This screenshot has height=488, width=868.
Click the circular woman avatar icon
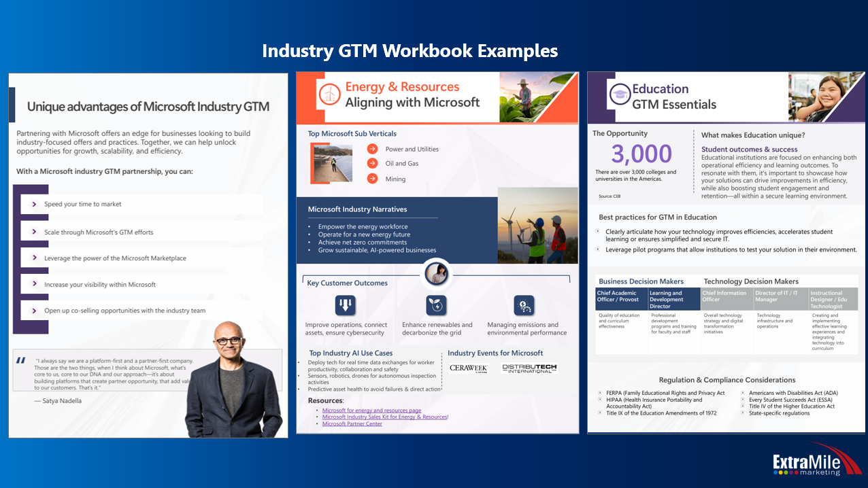[436, 274]
